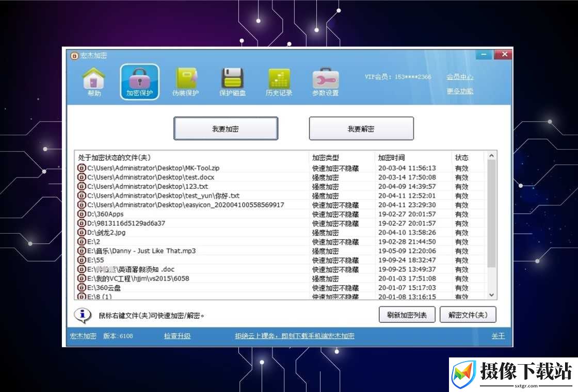
Task: Click lock icon beside easyicon_202004100558569917 row
Action: [x=82, y=205]
